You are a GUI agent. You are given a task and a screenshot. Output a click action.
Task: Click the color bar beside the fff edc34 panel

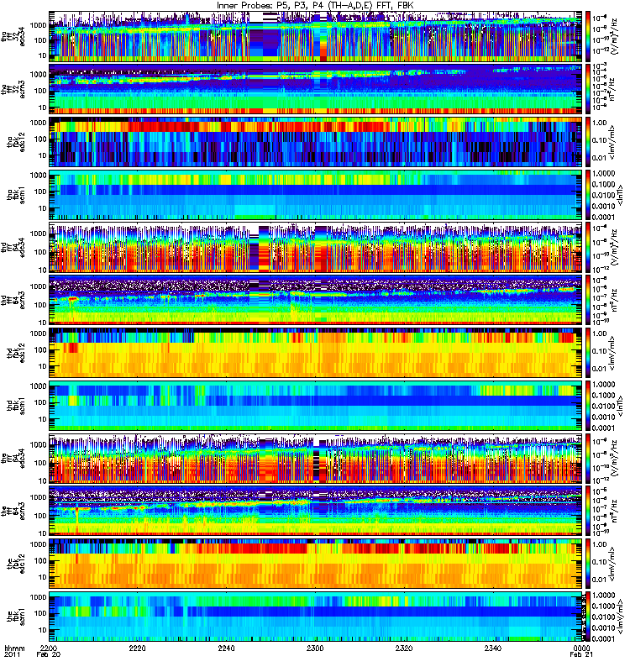coord(587,459)
